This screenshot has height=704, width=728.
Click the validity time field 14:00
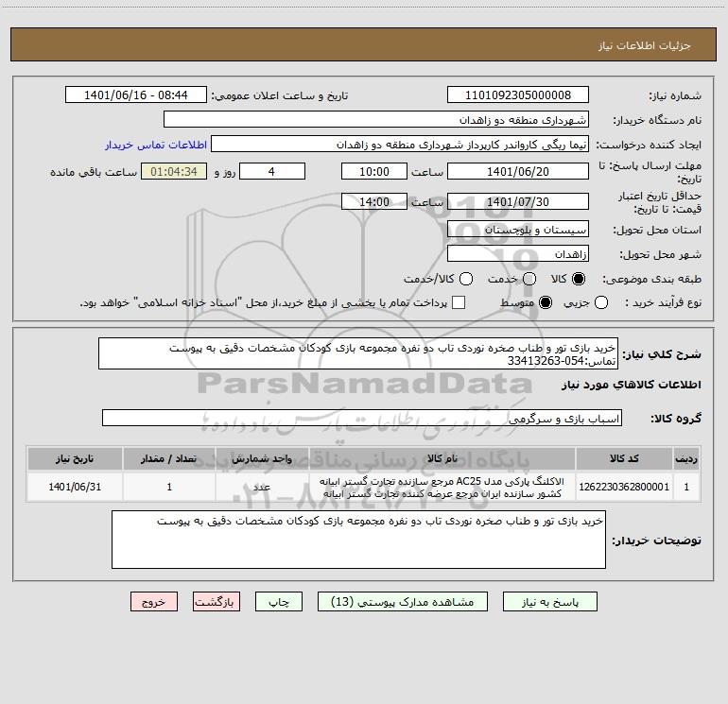point(374,202)
